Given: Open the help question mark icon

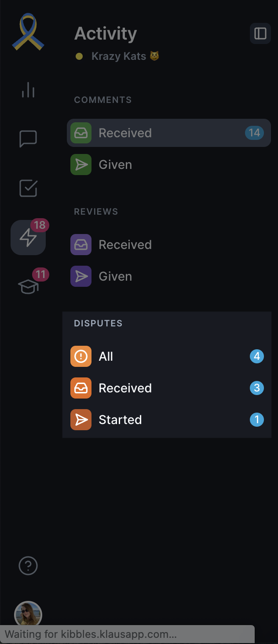Looking at the screenshot, I should 28,566.
